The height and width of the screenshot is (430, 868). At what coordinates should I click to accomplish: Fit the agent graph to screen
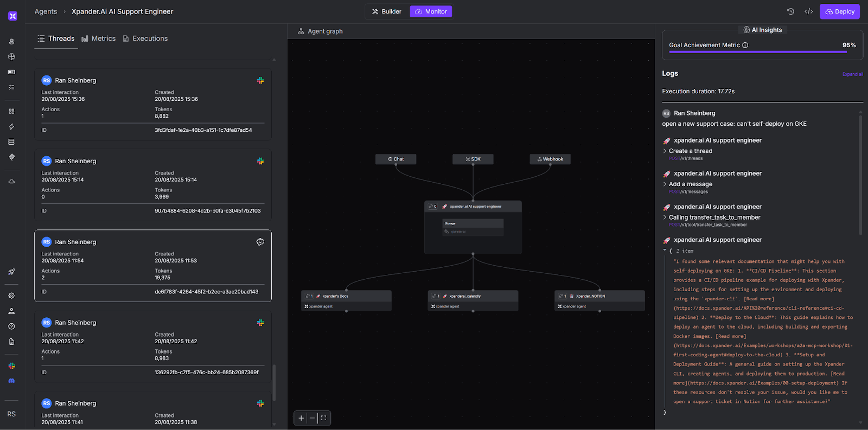[x=323, y=418]
